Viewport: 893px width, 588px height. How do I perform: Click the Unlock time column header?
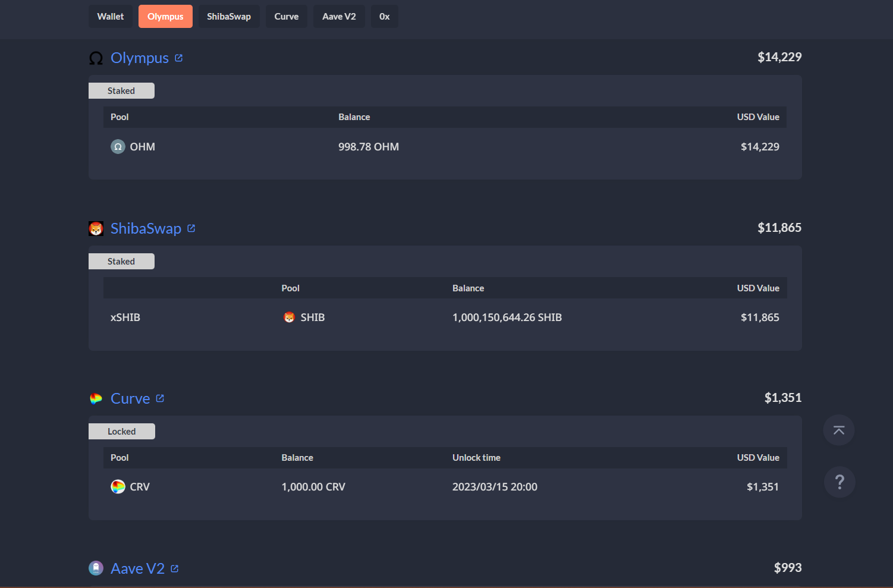476,458
